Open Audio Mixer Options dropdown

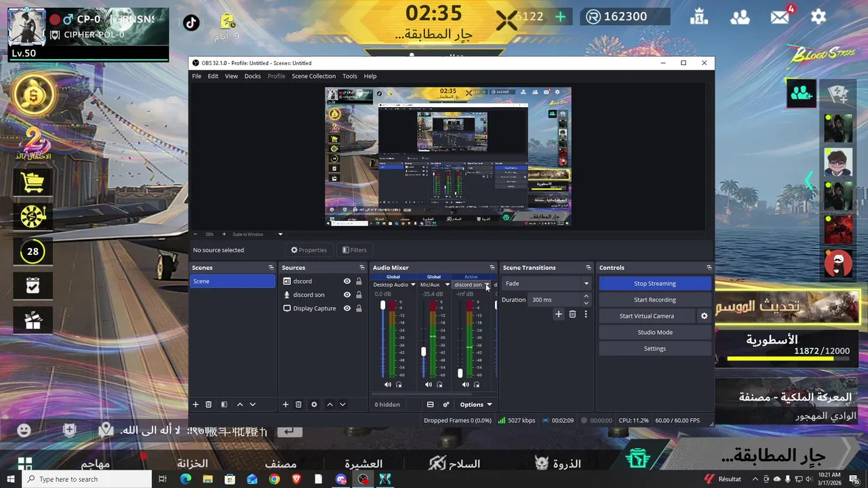(475, 405)
